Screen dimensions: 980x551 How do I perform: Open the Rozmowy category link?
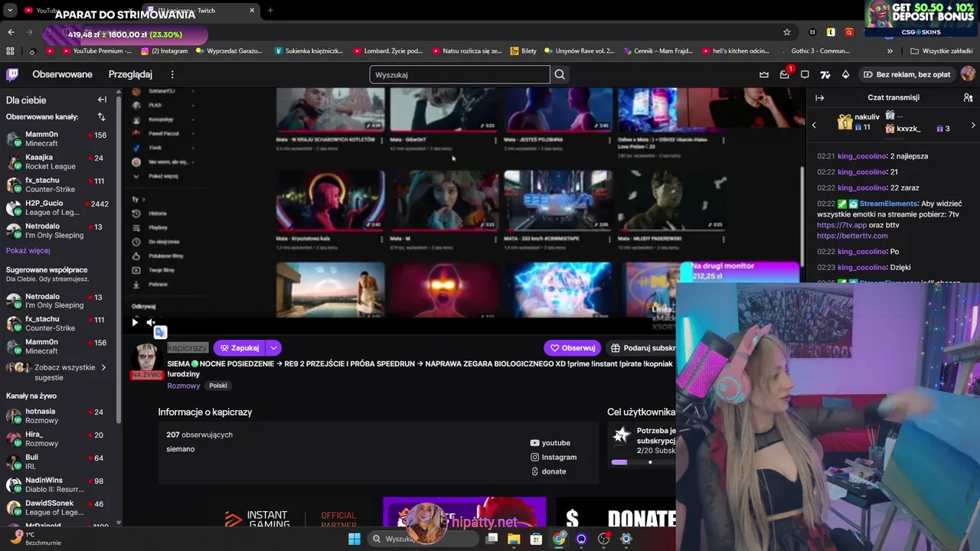(183, 386)
